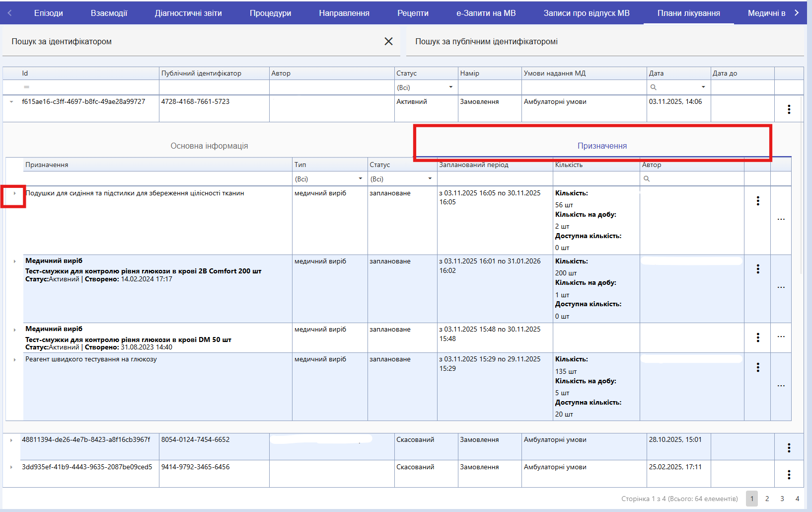Expand the 48811394 treatment plan row
812x512 pixels.
click(x=11, y=440)
